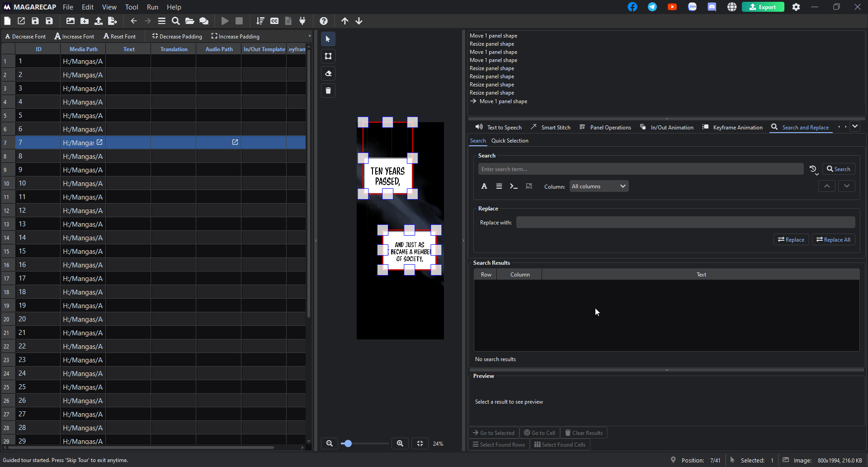The image size is (868, 467).
Task: Click the trash delete tool
Action: coord(328,91)
